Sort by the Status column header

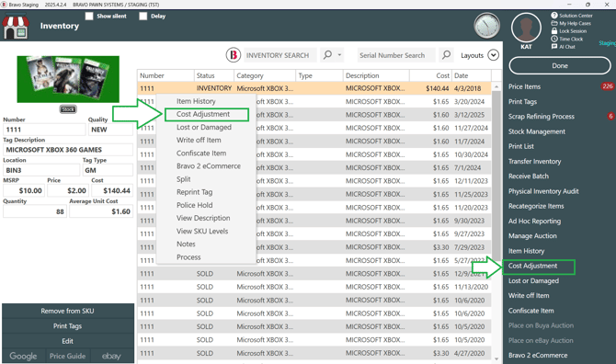[213, 75]
